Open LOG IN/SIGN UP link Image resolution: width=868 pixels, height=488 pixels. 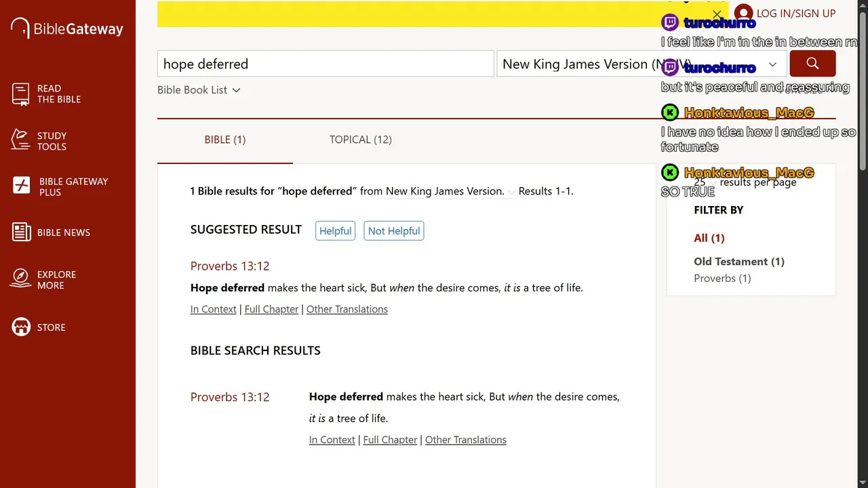tap(796, 14)
